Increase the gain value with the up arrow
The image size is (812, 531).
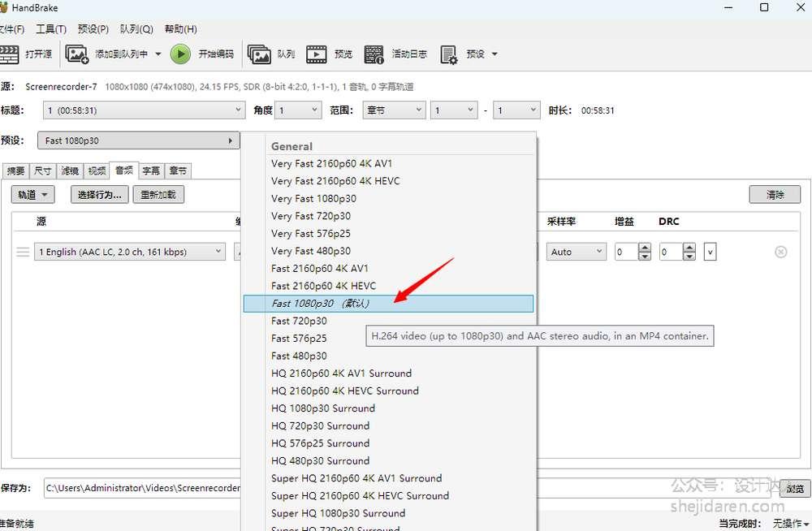click(x=644, y=248)
